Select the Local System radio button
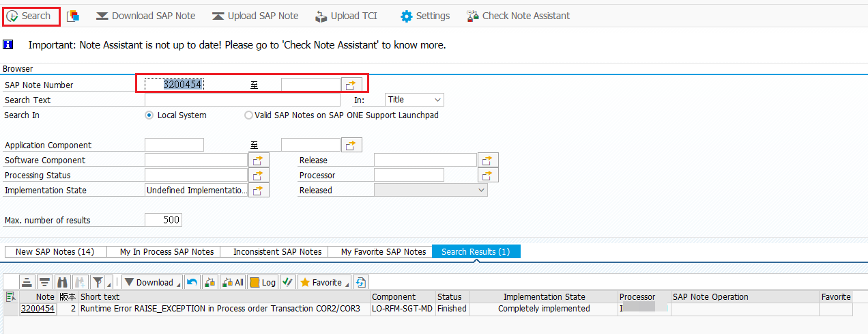Image resolution: width=868 pixels, height=334 pixels. coord(149,115)
